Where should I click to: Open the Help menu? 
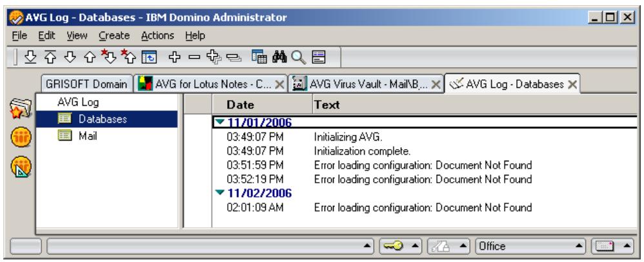(195, 36)
